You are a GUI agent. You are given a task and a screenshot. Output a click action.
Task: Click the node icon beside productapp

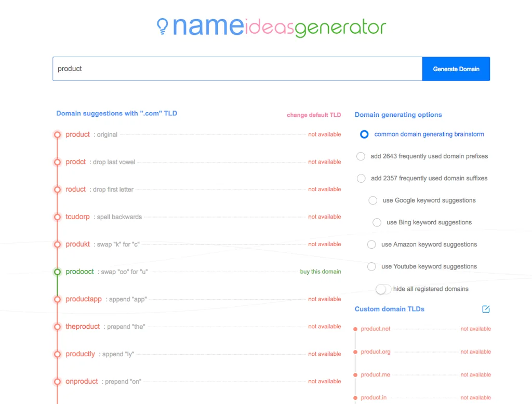(57, 299)
